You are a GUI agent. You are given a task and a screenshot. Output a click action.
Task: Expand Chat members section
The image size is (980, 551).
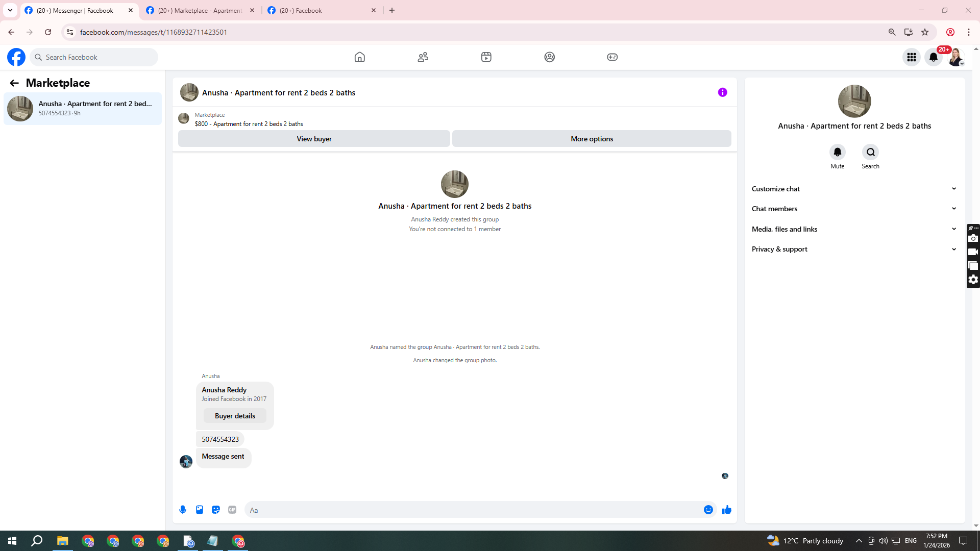[854, 209]
